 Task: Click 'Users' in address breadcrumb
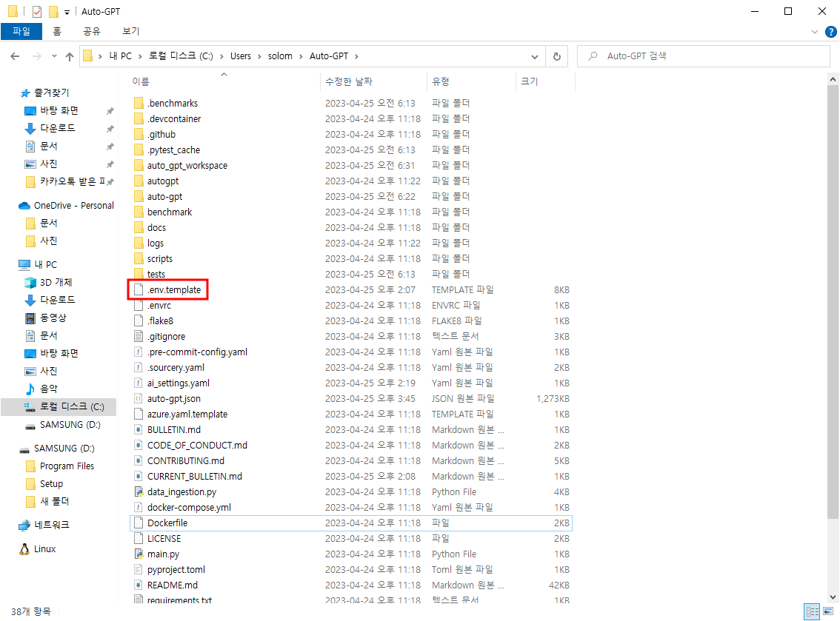(x=241, y=56)
